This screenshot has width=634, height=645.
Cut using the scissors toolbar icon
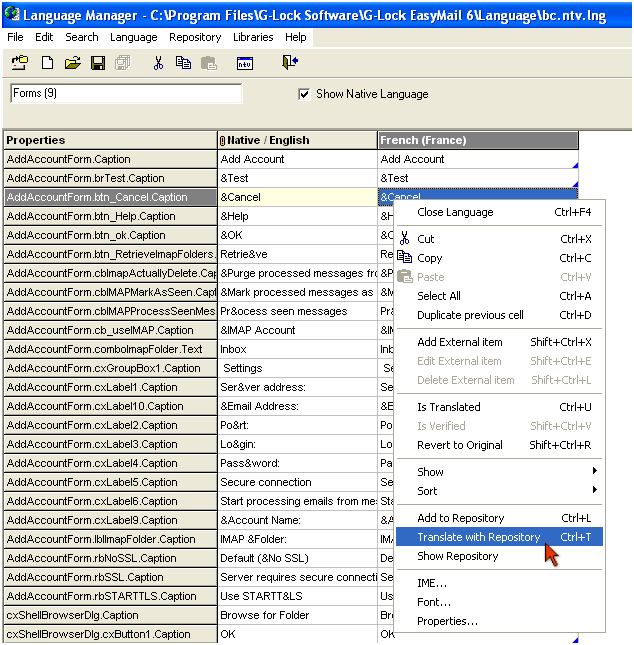[x=158, y=63]
